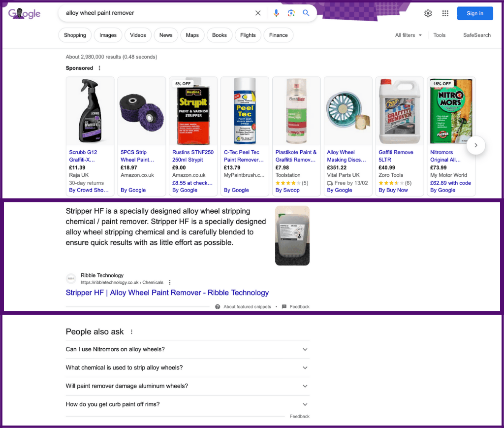
Task: Expand 'What chemical is used to strip alloy wheels?'
Action: pos(188,368)
